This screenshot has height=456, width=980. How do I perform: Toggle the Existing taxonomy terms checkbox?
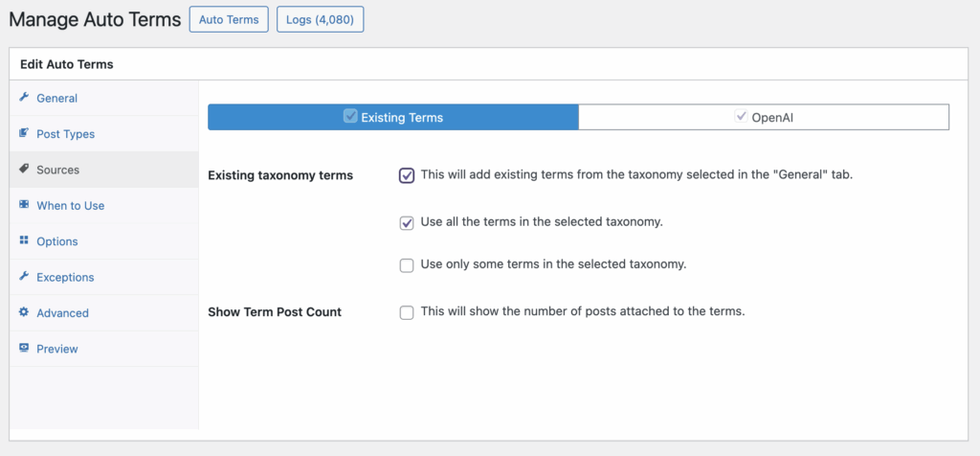(x=407, y=175)
